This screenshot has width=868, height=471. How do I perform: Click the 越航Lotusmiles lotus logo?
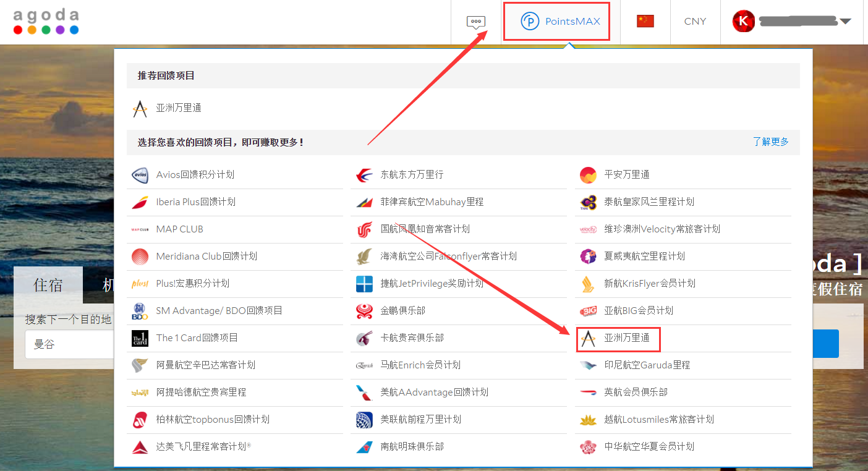click(x=589, y=420)
